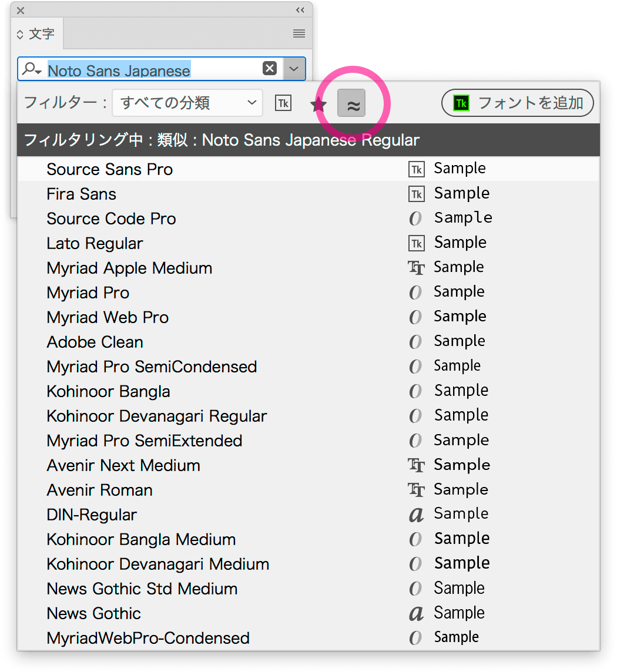
Task: Open the font family dropdown arrow
Action: click(x=294, y=69)
